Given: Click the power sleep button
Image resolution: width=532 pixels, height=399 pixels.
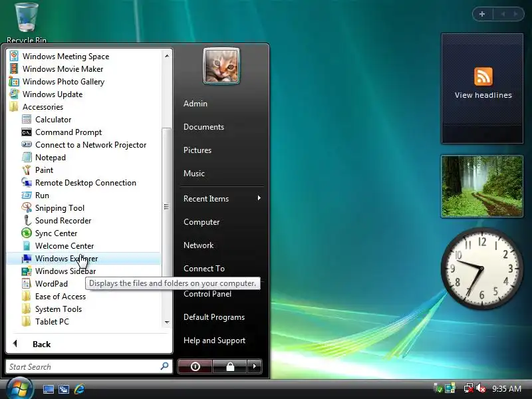Looking at the screenshot, I should click(x=195, y=366).
